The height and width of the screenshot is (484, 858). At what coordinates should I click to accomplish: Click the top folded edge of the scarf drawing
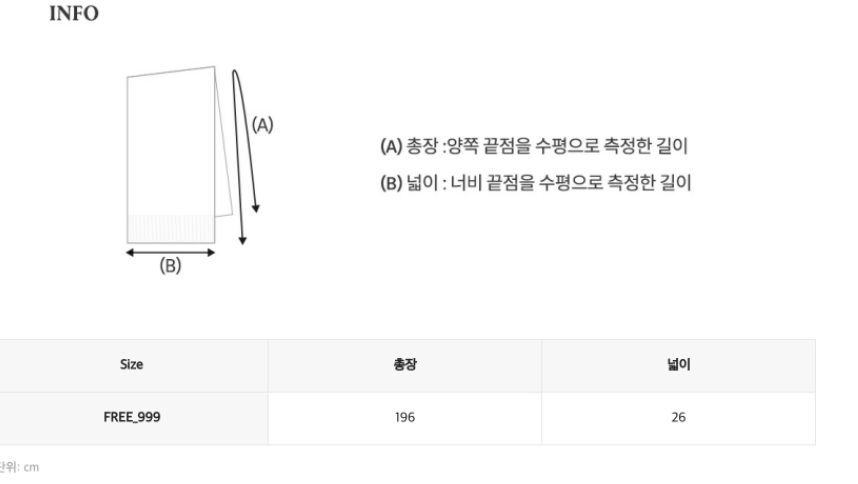(171, 73)
